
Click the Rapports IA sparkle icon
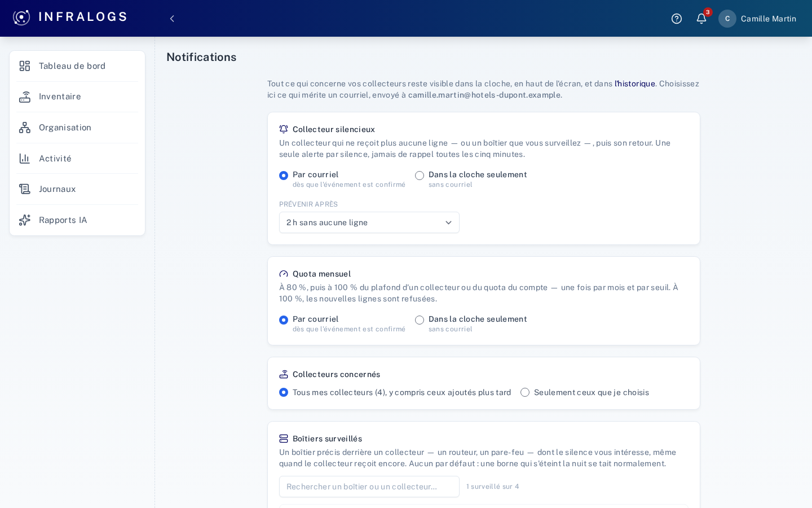pyautogui.click(x=25, y=220)
